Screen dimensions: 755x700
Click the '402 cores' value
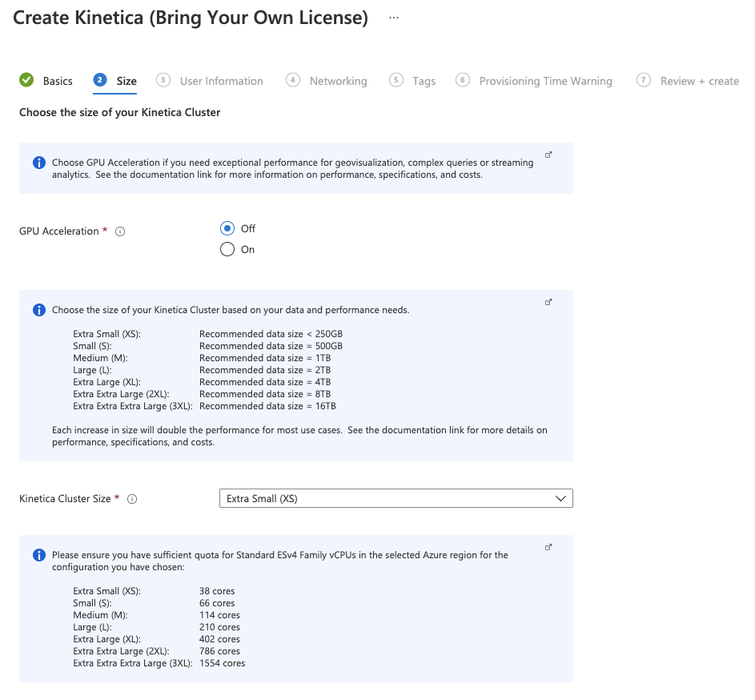[x=219, y=639]
